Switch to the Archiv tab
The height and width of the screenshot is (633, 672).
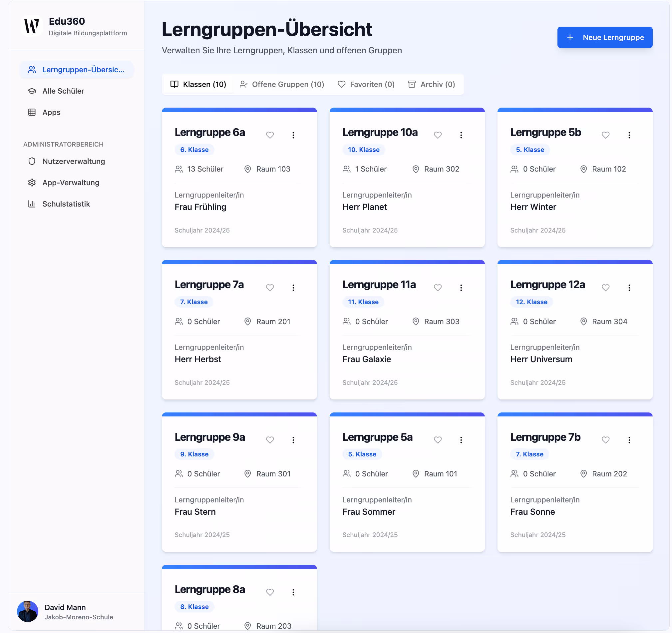pyautogui.click(x=432, y=84)
